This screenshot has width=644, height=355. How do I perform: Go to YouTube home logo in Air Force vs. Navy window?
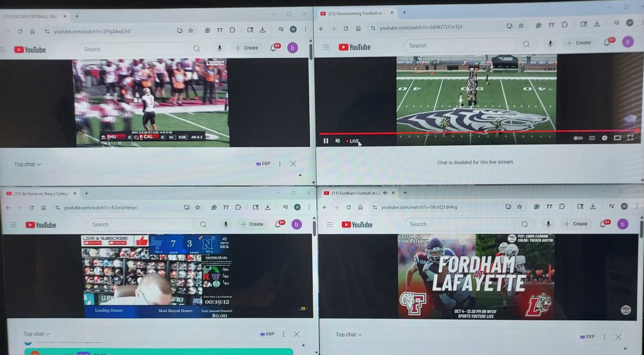40,225
